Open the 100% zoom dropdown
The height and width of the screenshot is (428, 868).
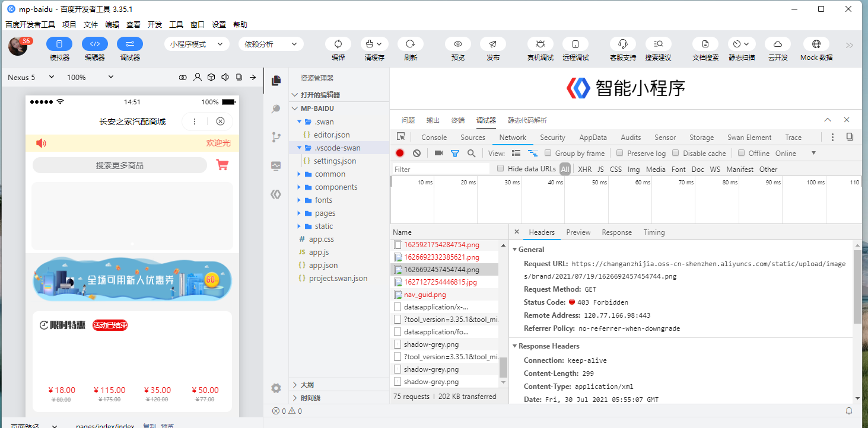(x=90, y=77)
